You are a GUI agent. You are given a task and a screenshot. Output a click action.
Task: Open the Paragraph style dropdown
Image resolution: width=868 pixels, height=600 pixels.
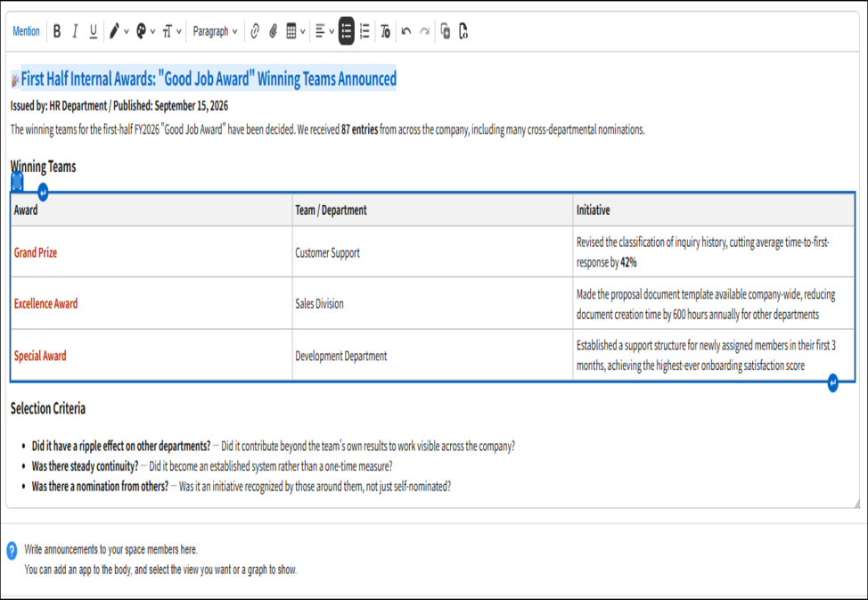(215, 31)
